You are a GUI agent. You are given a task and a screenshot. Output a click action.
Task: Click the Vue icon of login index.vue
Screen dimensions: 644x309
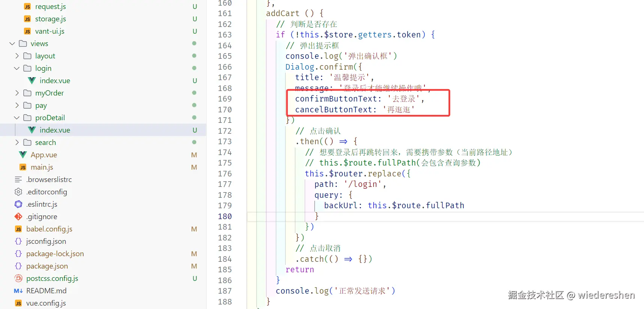(32, 81)
